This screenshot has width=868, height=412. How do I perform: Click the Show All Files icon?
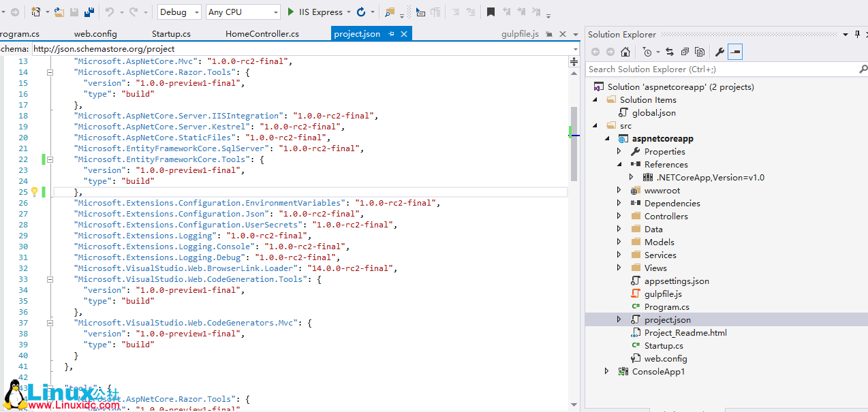click(699, 52)
